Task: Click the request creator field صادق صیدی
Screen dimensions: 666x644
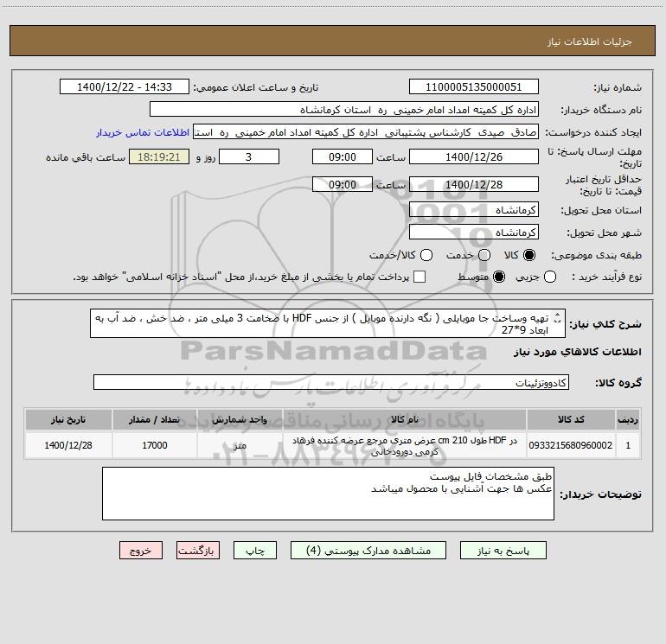Action: tap(366, 132)
